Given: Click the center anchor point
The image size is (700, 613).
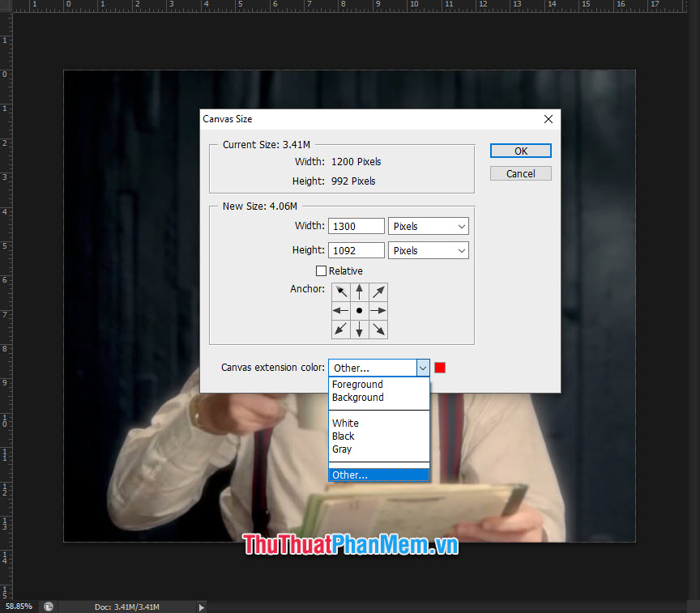Looking at the screenshot, I should click(359, 310).
